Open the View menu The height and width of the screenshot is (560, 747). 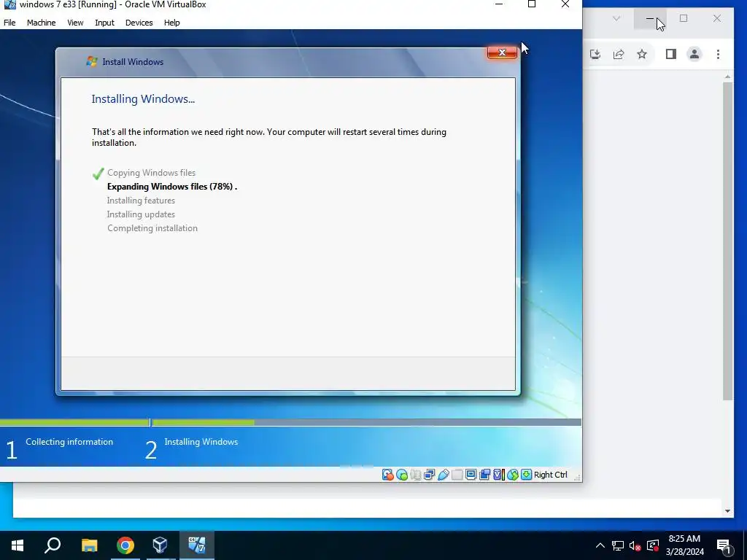point(75,23)
